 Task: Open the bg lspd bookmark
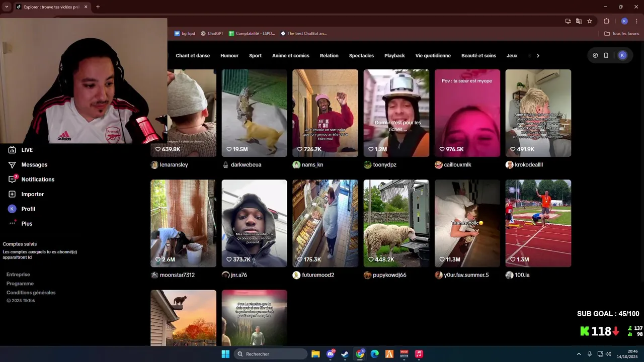pyautogui.click(x=185, y=34)
